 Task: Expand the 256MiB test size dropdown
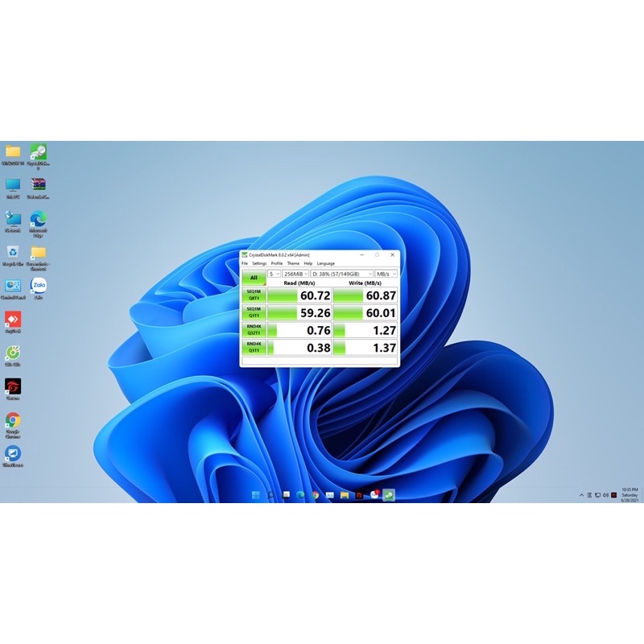pos(295,274)
